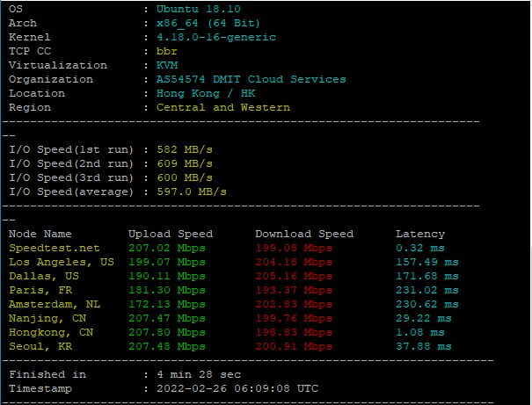Click Amsterdam upload '172.13 Mbps'

point(167,304)
